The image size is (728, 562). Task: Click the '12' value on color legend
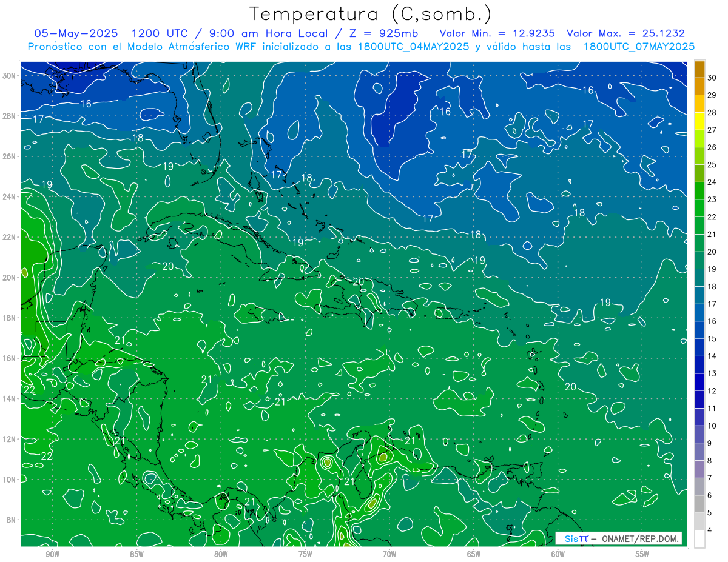point(712,391)
